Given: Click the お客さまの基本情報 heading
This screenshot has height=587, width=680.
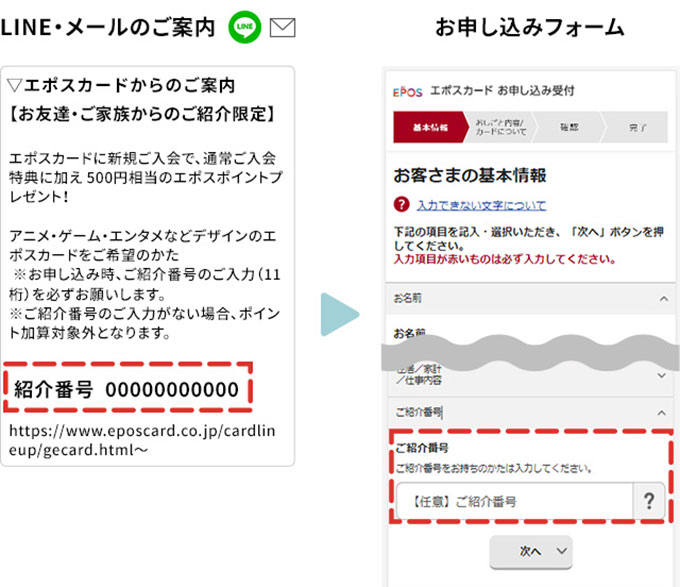Looking at the screenshot, I should (470, 176).
